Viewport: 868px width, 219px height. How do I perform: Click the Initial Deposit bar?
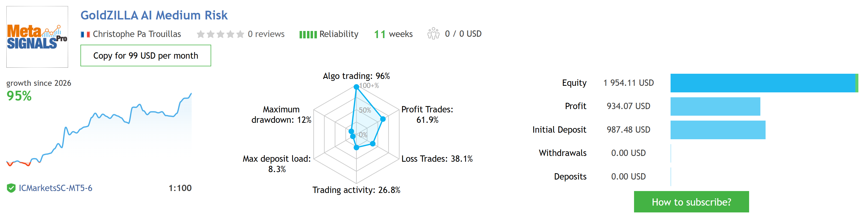point(718,130)
